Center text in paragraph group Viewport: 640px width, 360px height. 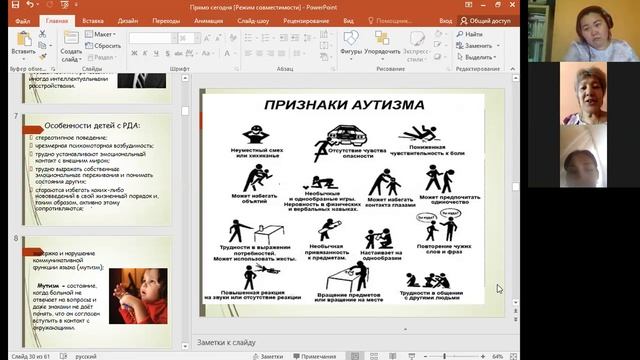(259, 53)
